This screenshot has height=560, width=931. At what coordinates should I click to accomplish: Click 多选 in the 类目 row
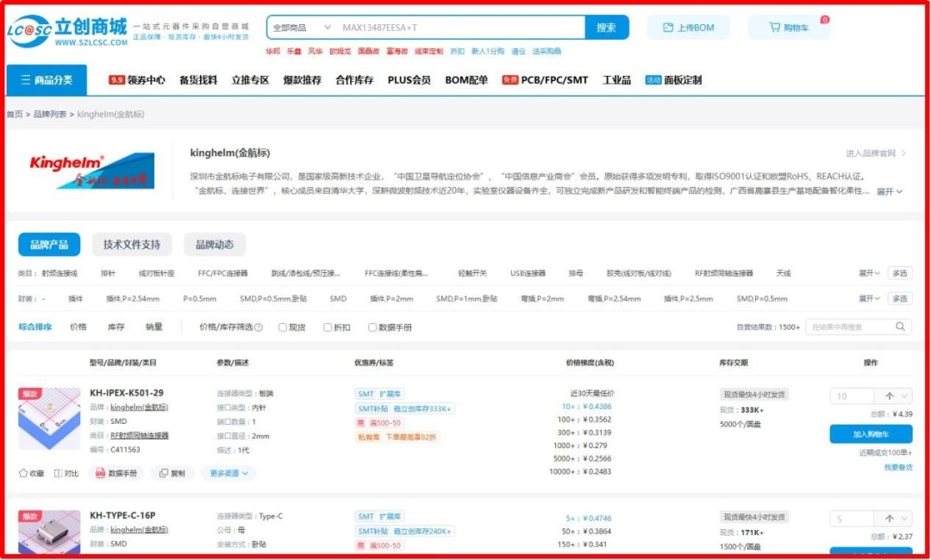coord(900,273)
